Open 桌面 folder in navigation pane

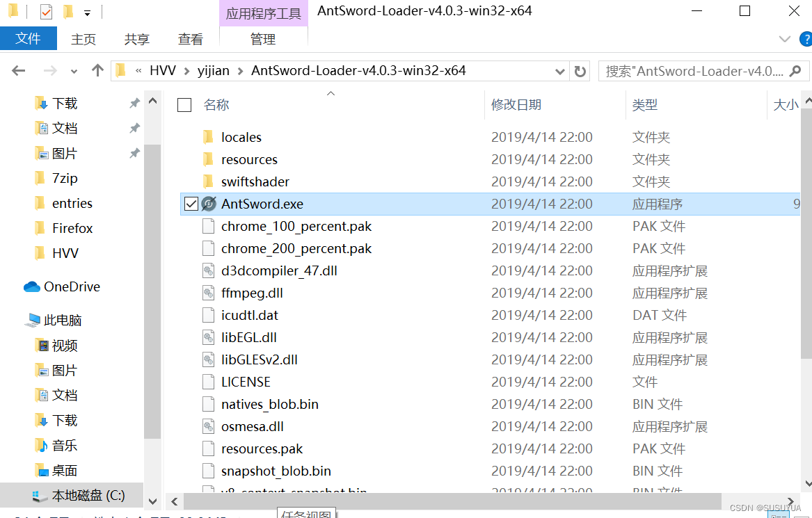pos(56,471)
